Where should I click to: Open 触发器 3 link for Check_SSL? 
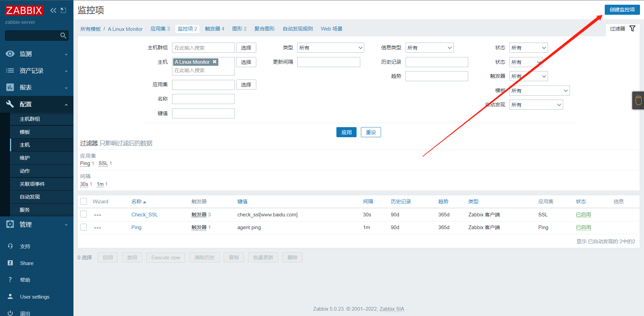point(199,215)
